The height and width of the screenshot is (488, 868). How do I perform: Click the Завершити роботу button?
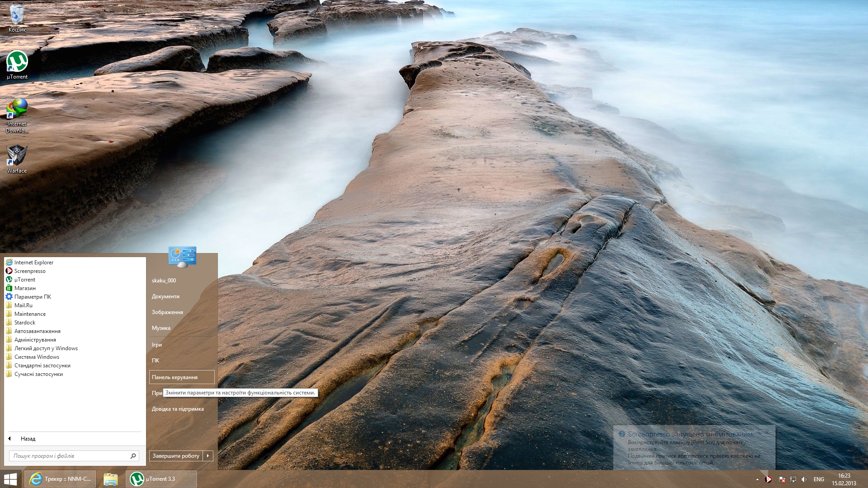click(176, 456)
